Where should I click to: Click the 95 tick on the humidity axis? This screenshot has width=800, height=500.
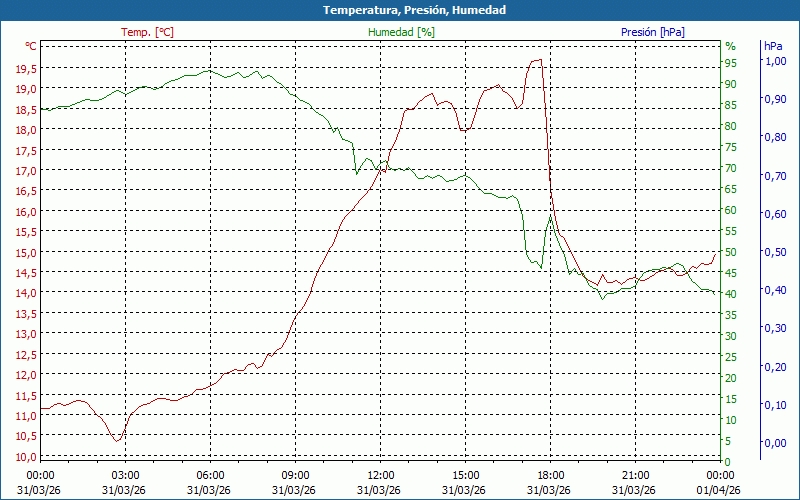click(730, 63)
